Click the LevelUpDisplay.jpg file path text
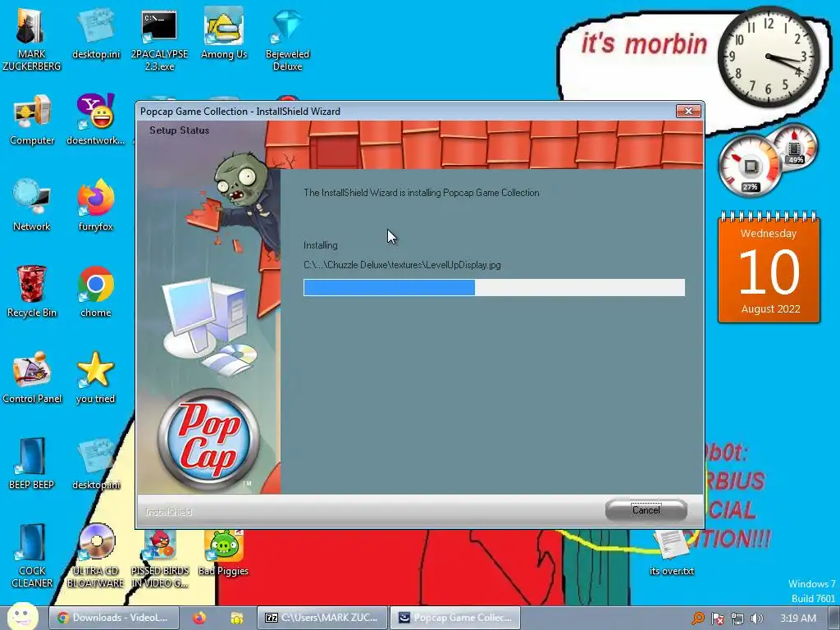This screenshot has height=630, width=840. coord(402,265)
